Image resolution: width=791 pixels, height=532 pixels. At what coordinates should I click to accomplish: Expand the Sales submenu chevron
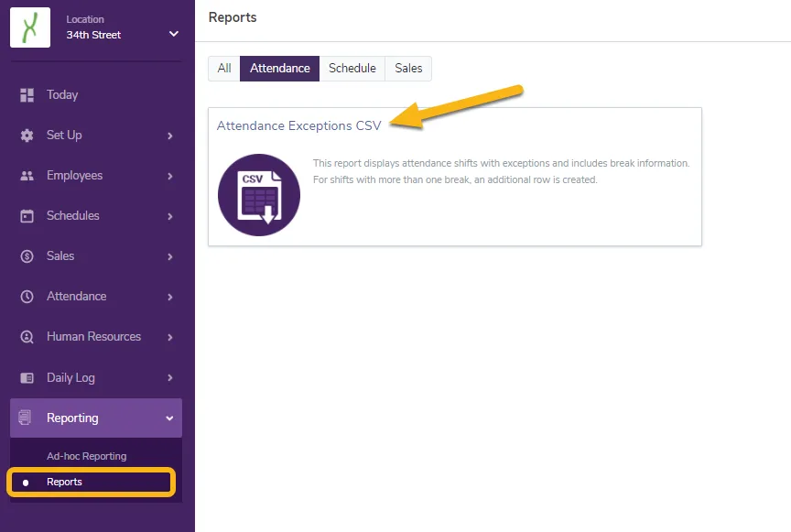click(x=170, y=257)
